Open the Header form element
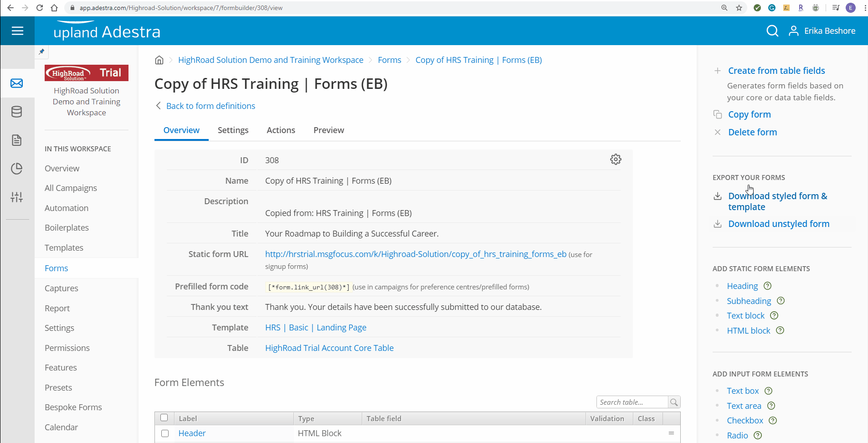 [x=192, y=433]
